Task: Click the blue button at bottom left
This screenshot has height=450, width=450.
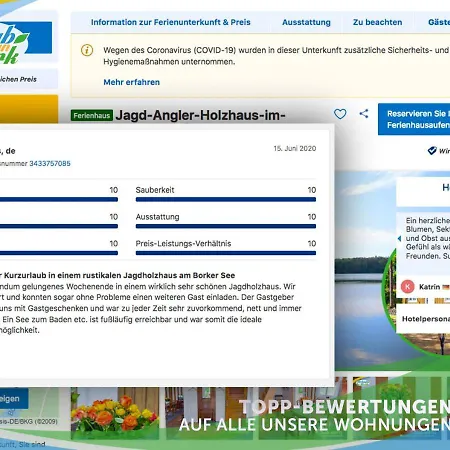Action: coord(13,398)
